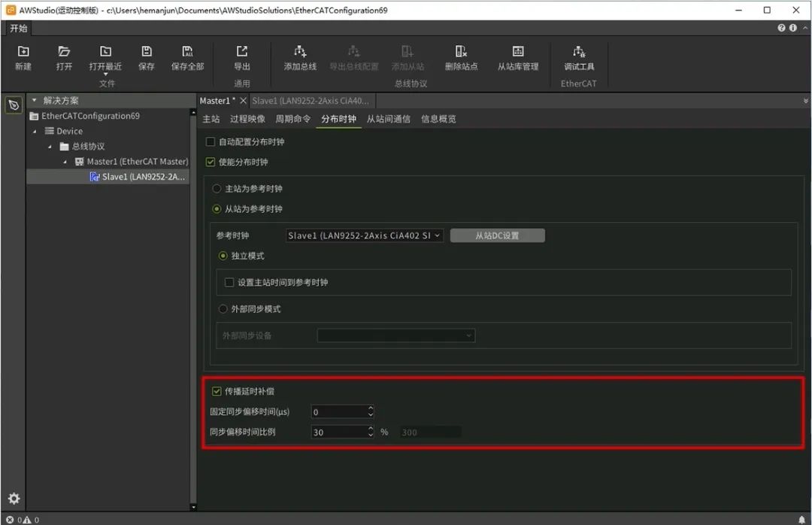Enable the 自动配置分布时钟 checkbox

click(211, 141)
